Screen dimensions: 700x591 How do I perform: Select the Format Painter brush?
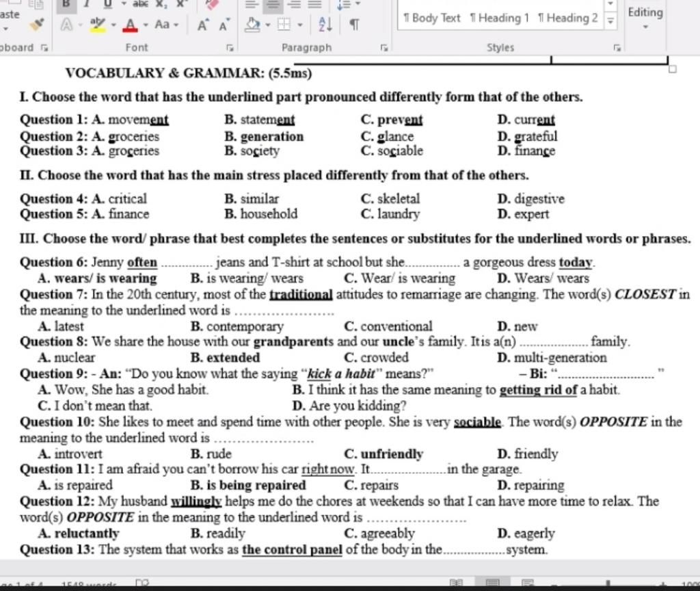pyautogui.click(x=37, y=24)
